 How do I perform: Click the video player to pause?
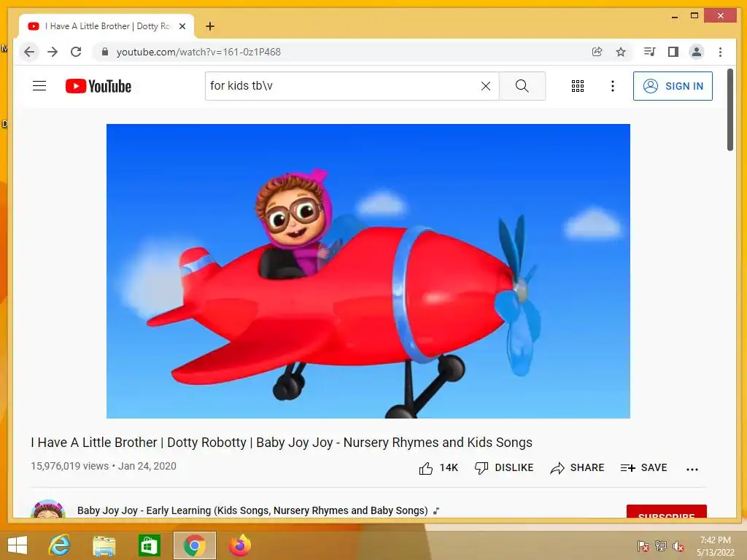(368, 271)
